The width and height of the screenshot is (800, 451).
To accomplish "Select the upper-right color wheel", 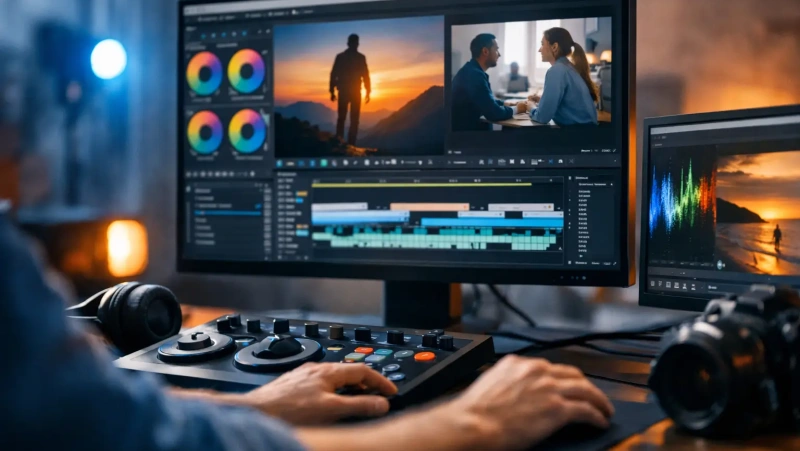I will coord(246,71).
